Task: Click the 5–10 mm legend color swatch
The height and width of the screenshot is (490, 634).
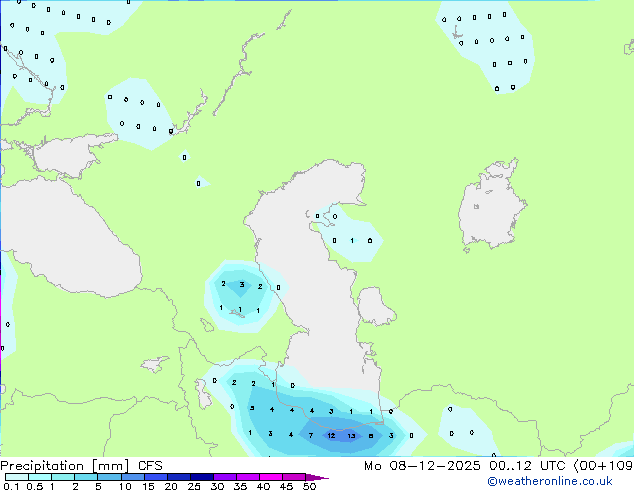Action: click(x=109, y=477)
